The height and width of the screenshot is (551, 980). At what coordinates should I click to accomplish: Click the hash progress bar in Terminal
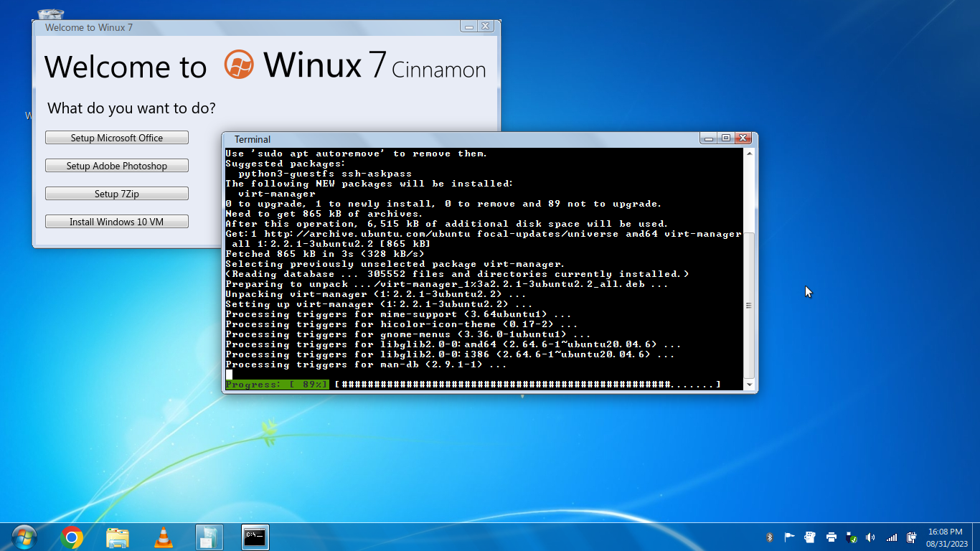[x=527, y=385]
